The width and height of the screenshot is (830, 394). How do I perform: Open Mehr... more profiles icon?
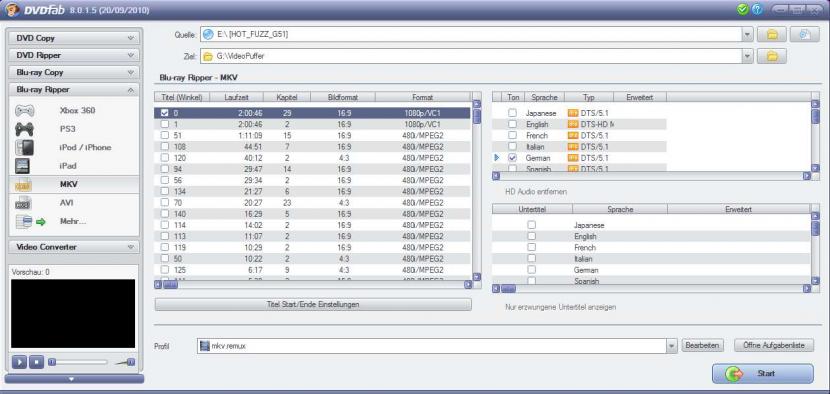31,222
